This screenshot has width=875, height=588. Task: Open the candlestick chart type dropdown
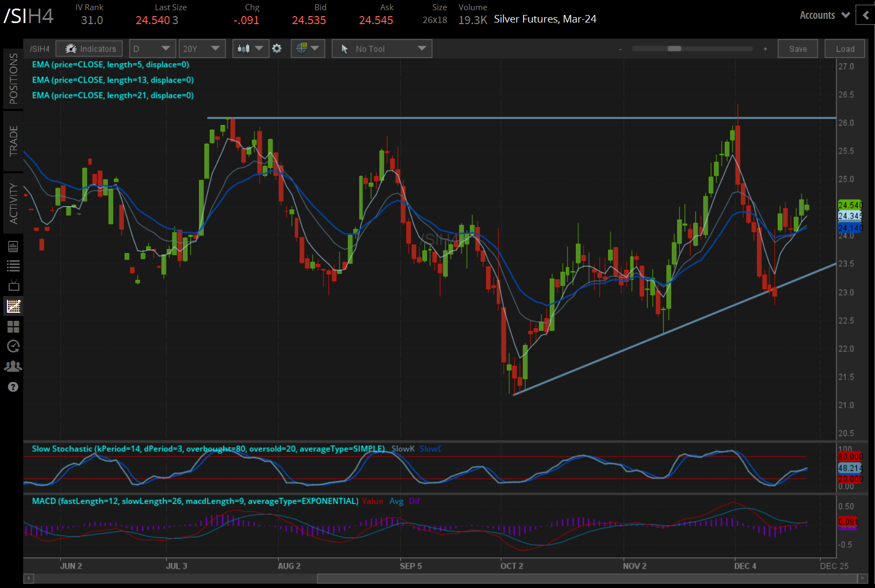[250, 49]
